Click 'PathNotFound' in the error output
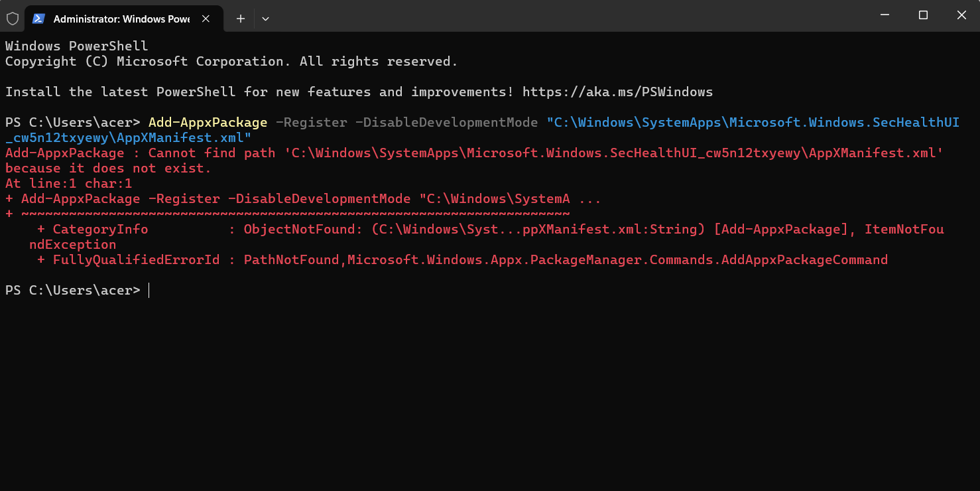This screenshot has width=980, height=491. (x=292, y=259)
